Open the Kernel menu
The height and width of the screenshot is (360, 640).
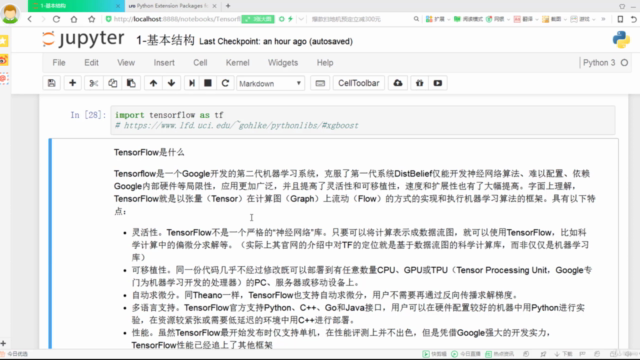point(238,63)
